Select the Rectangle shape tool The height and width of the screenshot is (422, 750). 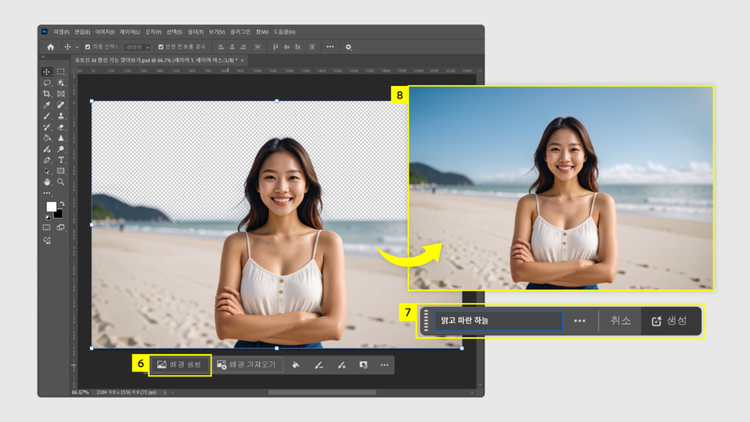(61, 171)
